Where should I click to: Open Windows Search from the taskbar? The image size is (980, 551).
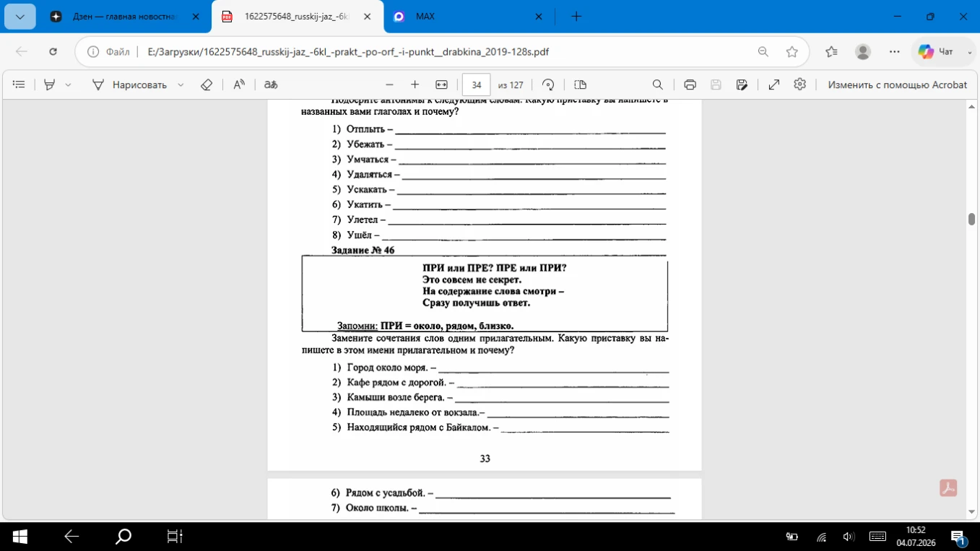[123, 537]
